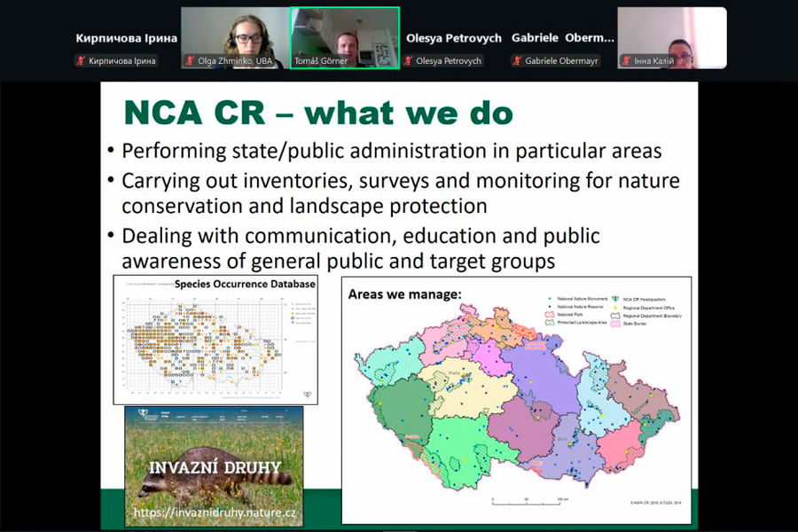
Task: Select Olga Zhminko's video tile
Action: (235, 37)
